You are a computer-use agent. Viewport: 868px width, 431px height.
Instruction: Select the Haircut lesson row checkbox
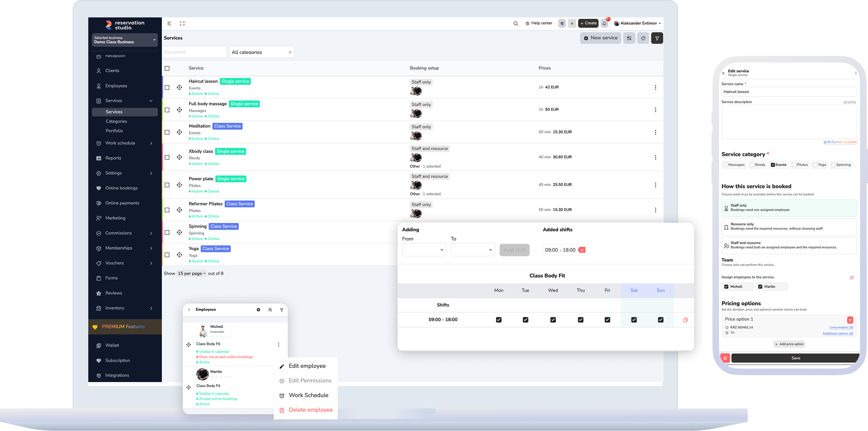coord(167,87)
